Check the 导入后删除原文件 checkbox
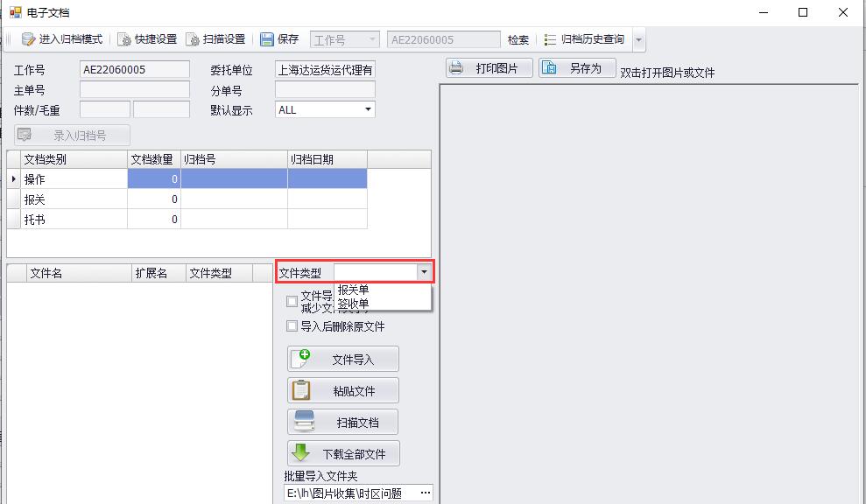Viewport: 866px width, 504px height. tap(292, 326)
